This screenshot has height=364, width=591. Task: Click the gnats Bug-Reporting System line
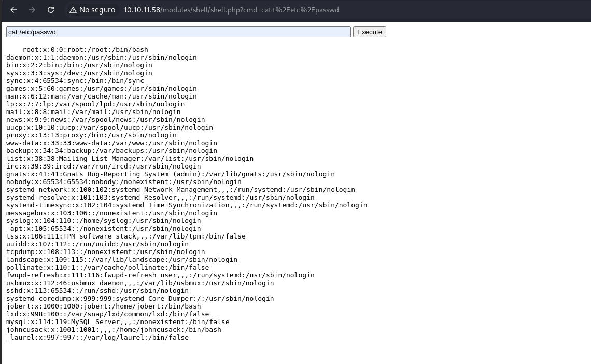click(x=170, y=174)
